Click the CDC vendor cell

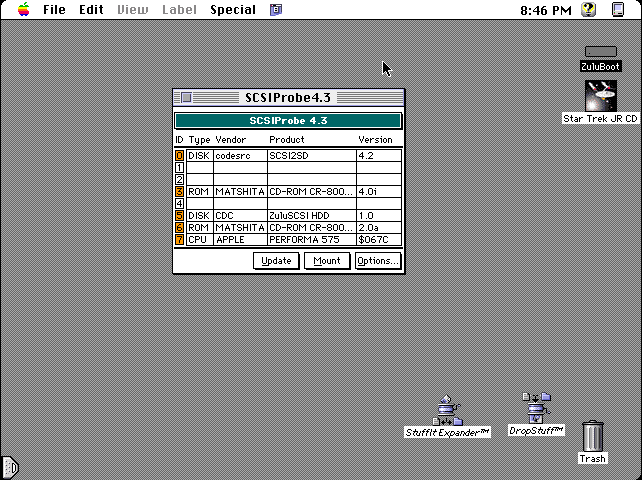click(240, 215)
